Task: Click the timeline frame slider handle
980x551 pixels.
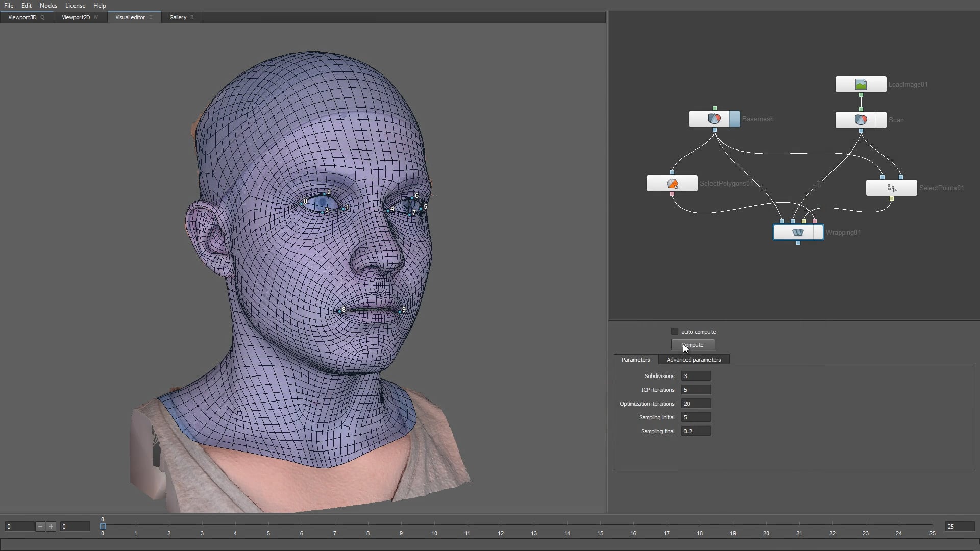Action: click(x=103, y=527)
